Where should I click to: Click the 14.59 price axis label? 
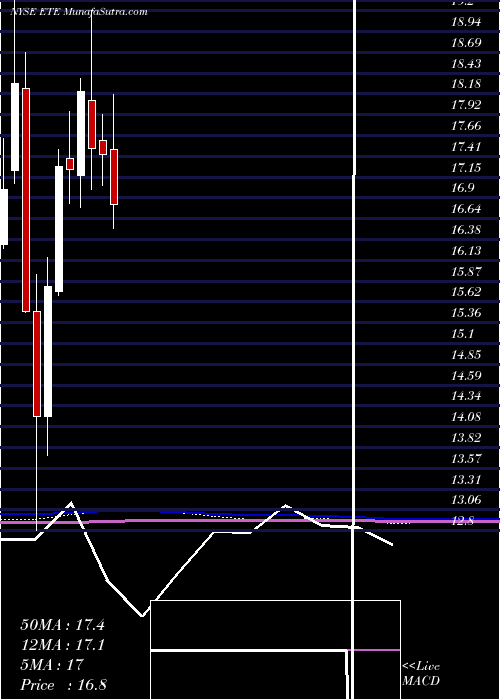pos(467,375)
